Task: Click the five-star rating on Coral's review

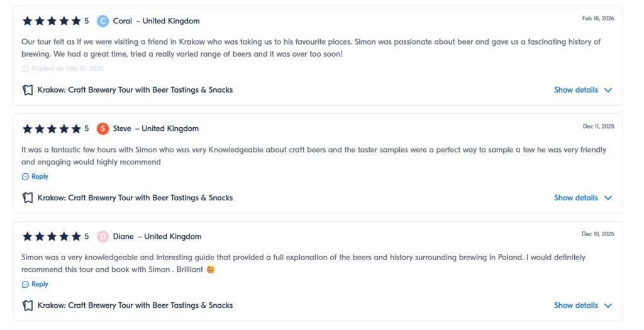Action: [52, 21]
